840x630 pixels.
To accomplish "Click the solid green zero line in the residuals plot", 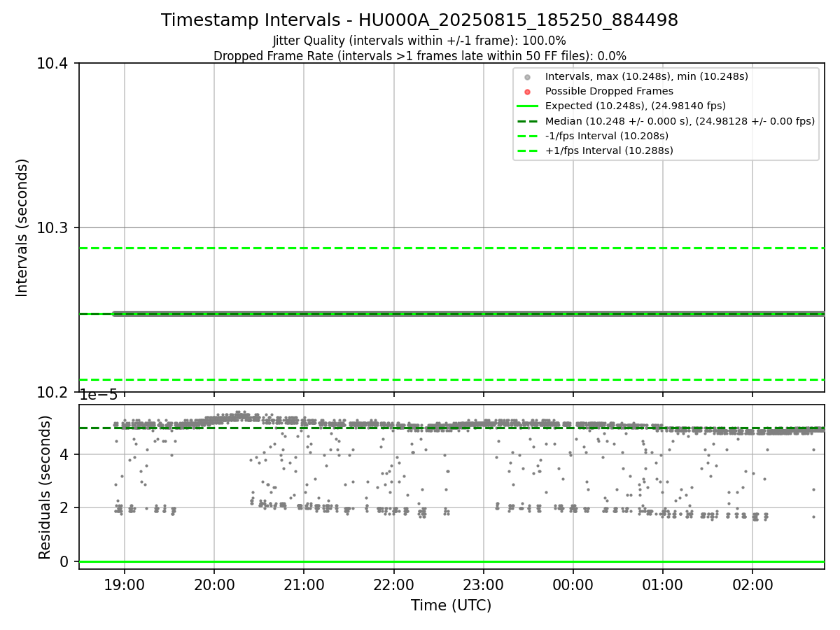I will [x=451, y=561].
